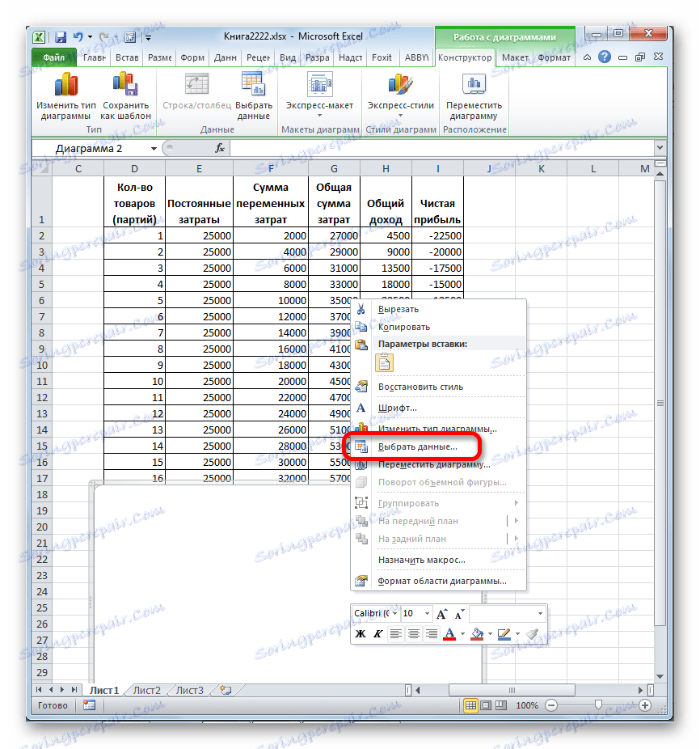Switch to sheet Лист3
This screenshot has width=700, height=749.
pyautogui.click(x=190, y=690)
